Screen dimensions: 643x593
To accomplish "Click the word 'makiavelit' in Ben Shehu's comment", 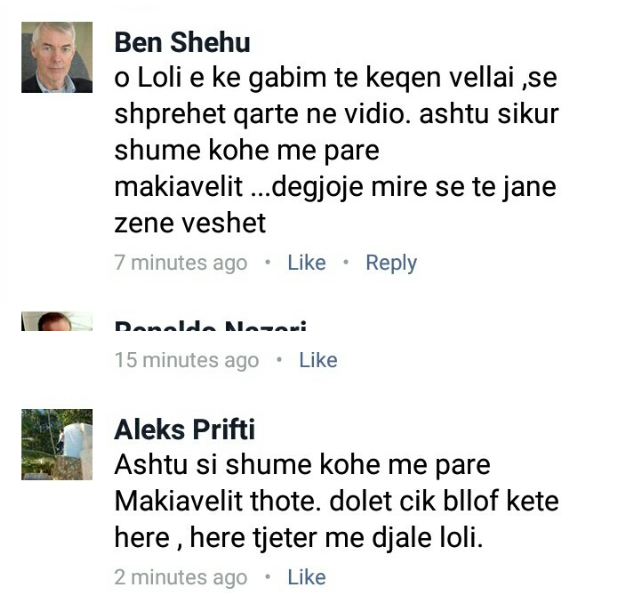I will tap(179, 187).
